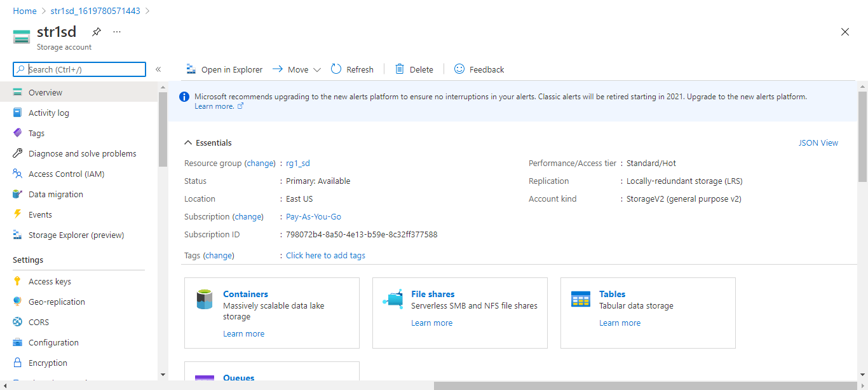The width and height of the screenshot is (868, 390).
Task: Open the rg1_sd resource group link
Action: pos(298,164)
